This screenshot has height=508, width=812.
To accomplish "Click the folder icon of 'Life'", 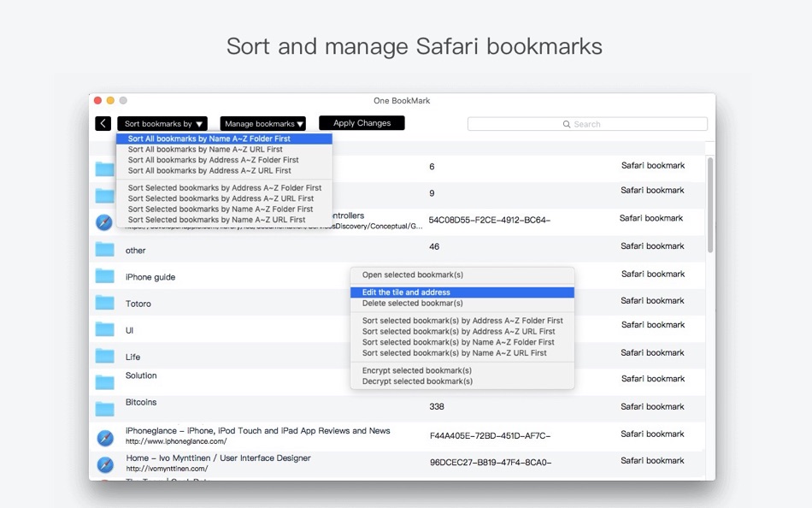I will [104, 356].
